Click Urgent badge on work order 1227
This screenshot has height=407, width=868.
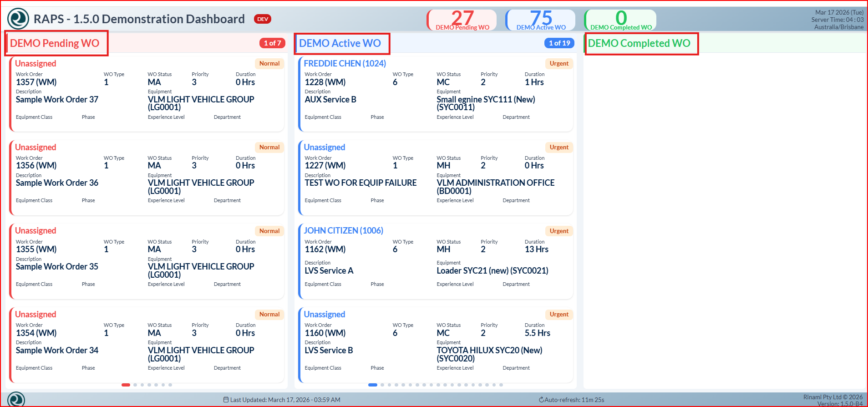coord(558,148)
